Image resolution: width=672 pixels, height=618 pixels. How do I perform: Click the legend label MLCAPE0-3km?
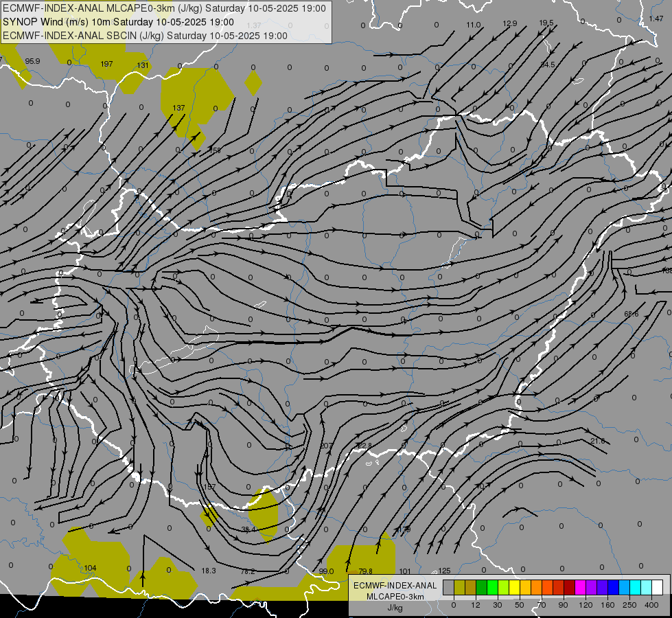coord(395,597)
